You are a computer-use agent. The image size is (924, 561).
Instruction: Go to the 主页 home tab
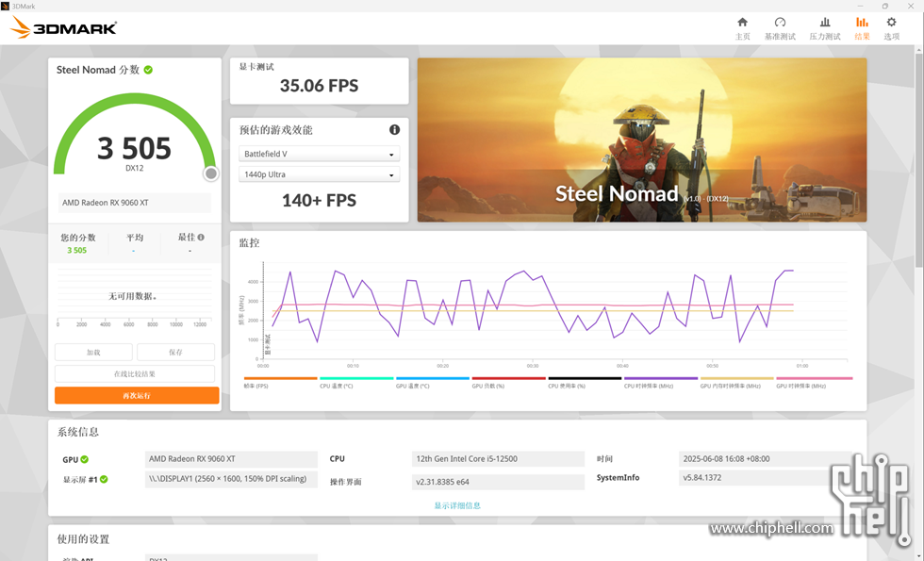(x=743, y=28)
